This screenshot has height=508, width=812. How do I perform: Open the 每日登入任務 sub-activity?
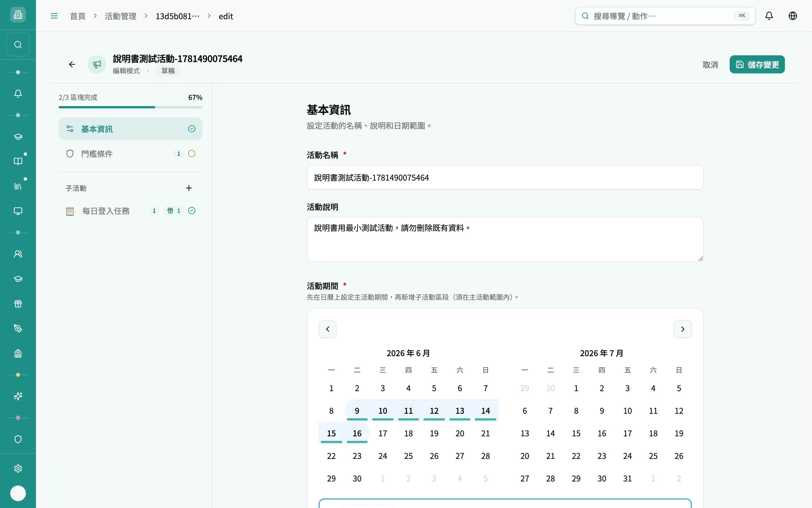(x=130, y=211)
